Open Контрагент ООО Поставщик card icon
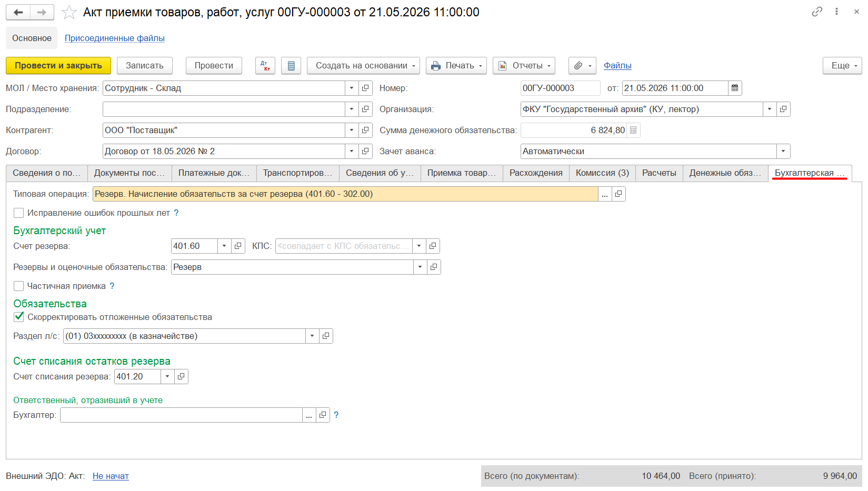The width and height of the screenshot is (868, 491). coord(366,131)
